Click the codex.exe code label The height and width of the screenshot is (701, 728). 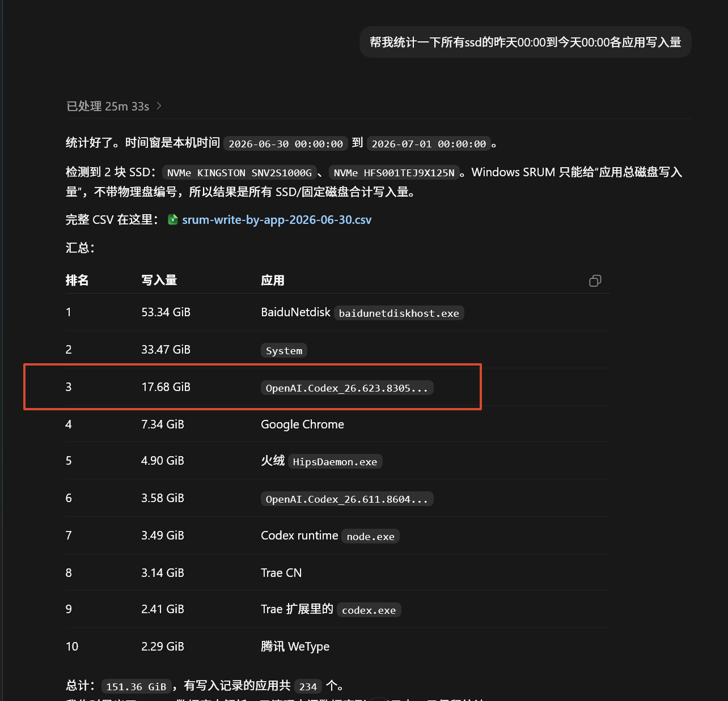369,610
